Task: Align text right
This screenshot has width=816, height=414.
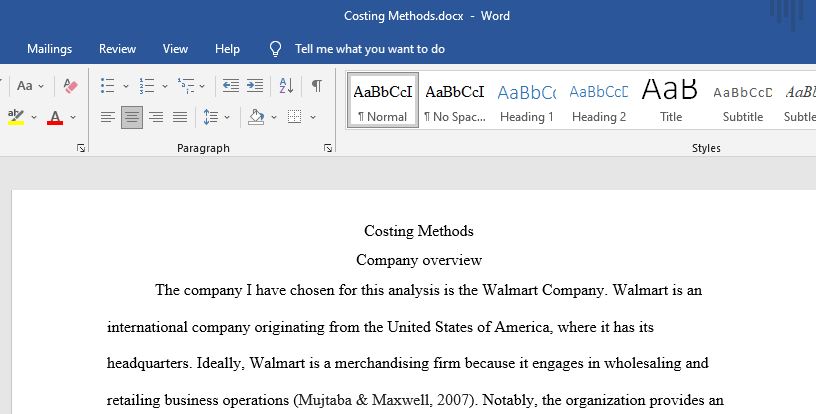Action: 156,117
